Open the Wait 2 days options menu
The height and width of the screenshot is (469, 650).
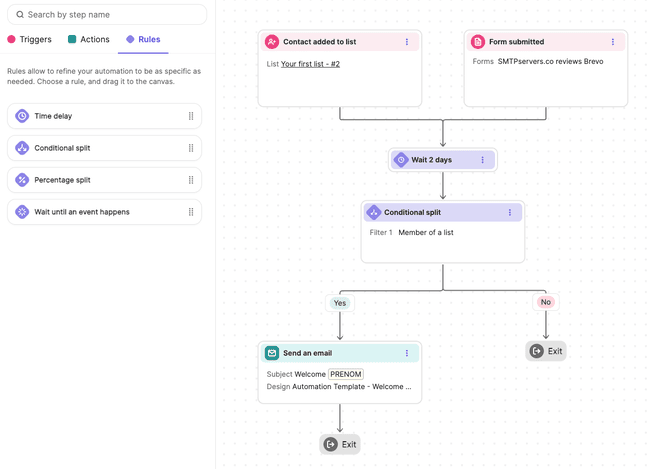(482, 160)
